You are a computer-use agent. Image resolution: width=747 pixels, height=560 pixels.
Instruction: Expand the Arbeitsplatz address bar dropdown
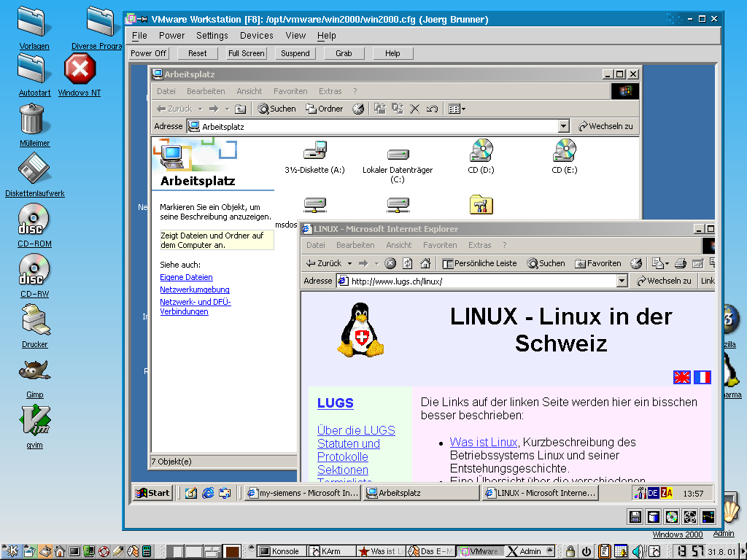[563, 126]
